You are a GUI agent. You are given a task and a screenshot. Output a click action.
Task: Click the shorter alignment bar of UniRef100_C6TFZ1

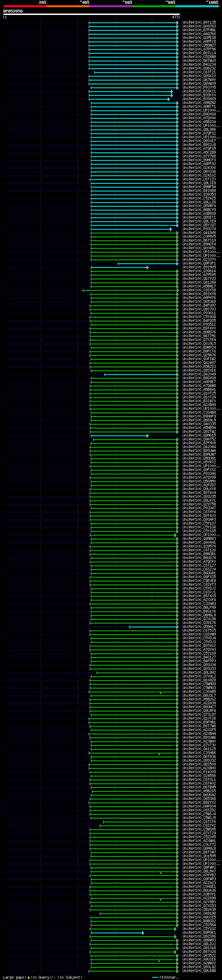tap(136, 72)
